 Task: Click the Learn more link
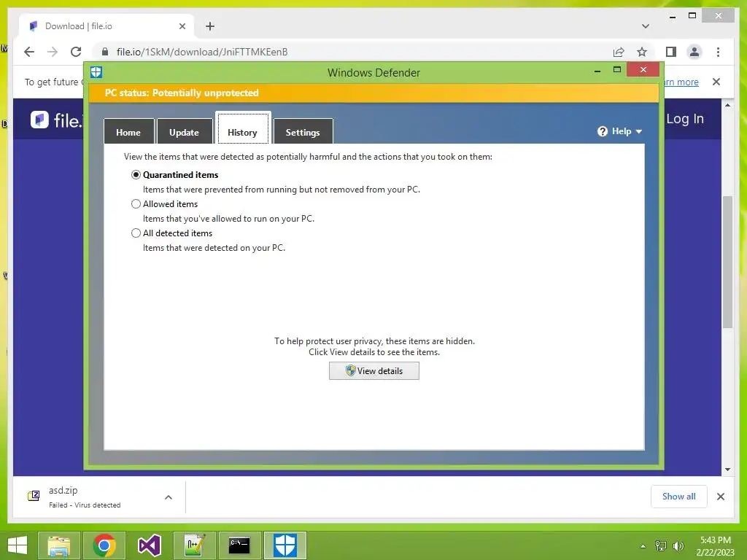tap(681, 82)
